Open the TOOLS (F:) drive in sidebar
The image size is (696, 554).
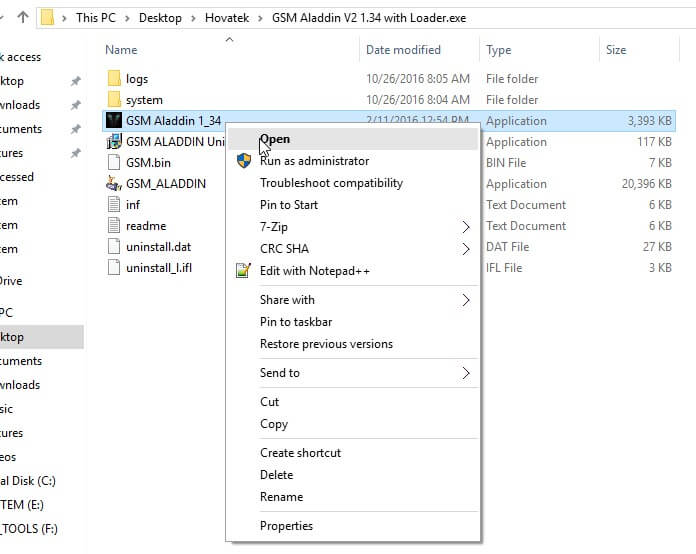[29, 529]
